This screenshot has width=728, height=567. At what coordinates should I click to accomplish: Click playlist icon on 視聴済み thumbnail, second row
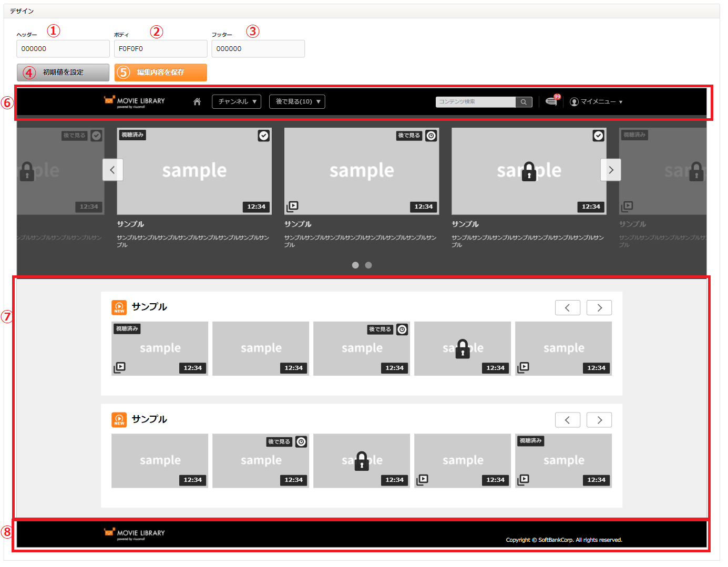point(523,479)
